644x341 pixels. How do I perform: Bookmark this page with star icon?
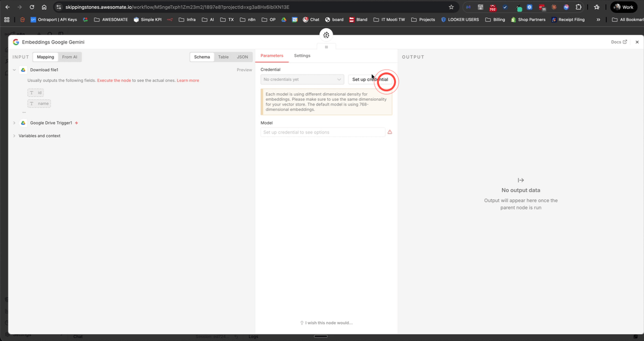pos(451,8)
